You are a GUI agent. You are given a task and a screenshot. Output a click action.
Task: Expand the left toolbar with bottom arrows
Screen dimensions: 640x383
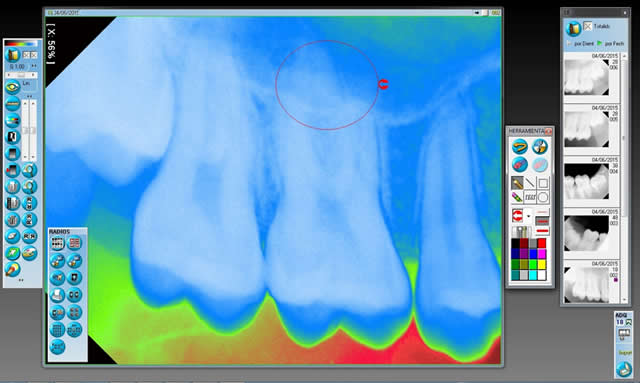tap(21, 281)
